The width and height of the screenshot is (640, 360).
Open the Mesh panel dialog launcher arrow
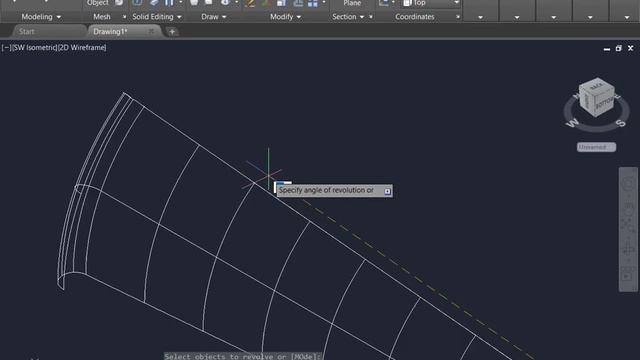click(x=124, y=17)
